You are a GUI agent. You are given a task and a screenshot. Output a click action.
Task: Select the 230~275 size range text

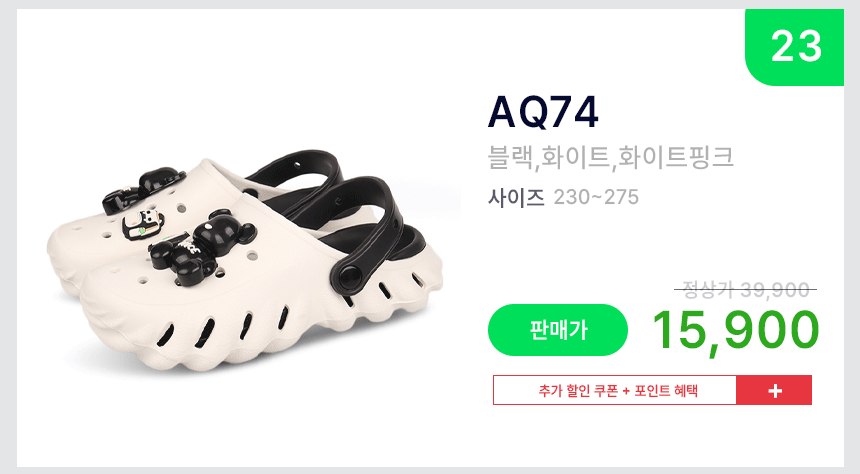pyautogui.click(x=596, y=197)
